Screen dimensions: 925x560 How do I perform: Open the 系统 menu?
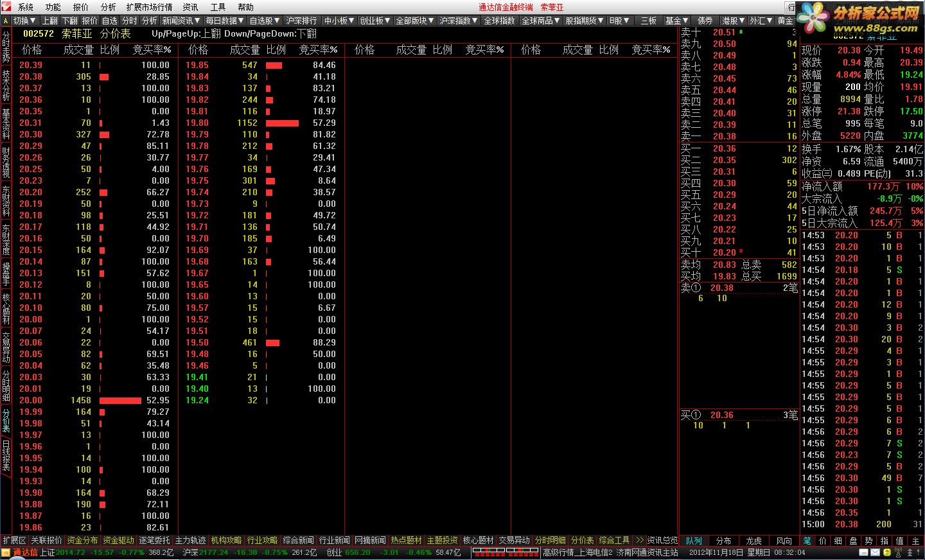[x=26, y=7]
